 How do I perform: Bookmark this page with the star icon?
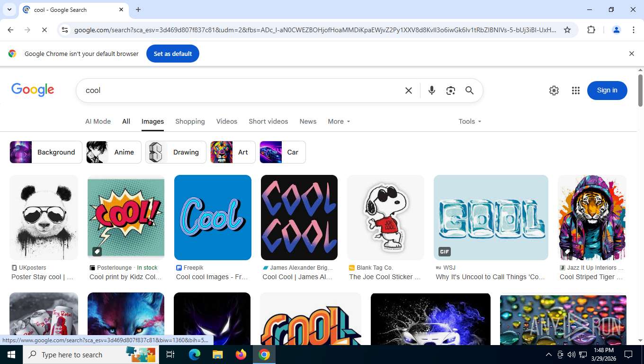coord(567,30)
